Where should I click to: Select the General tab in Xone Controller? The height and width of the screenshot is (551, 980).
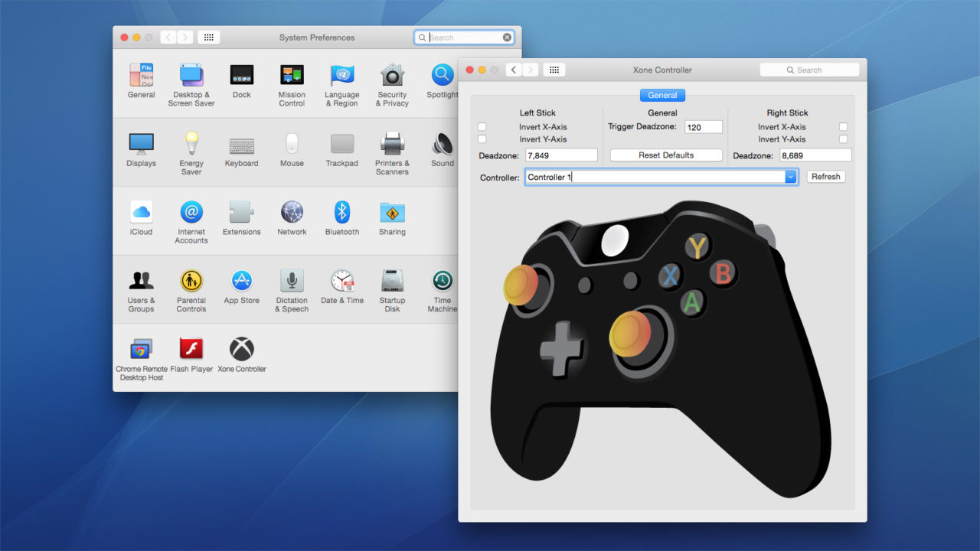click(662, 94)
